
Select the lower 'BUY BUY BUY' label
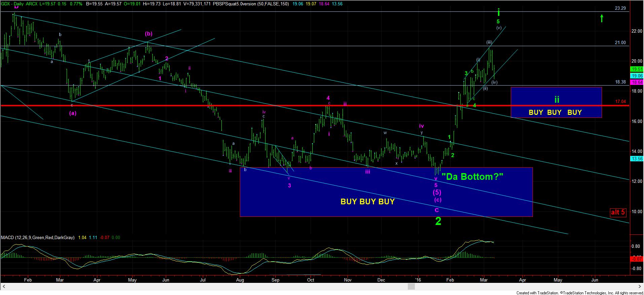pyautogui.click(x=367, y=202)
